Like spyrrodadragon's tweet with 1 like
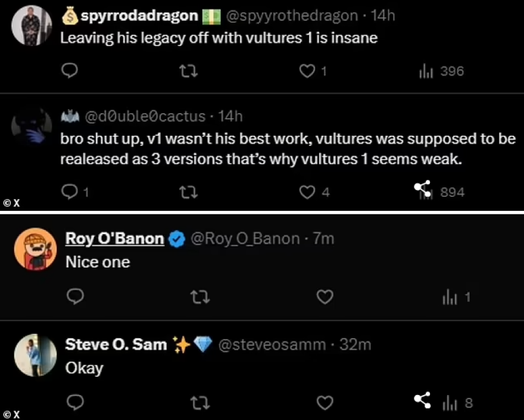This screenshot has width=524, height=420. 307,71
